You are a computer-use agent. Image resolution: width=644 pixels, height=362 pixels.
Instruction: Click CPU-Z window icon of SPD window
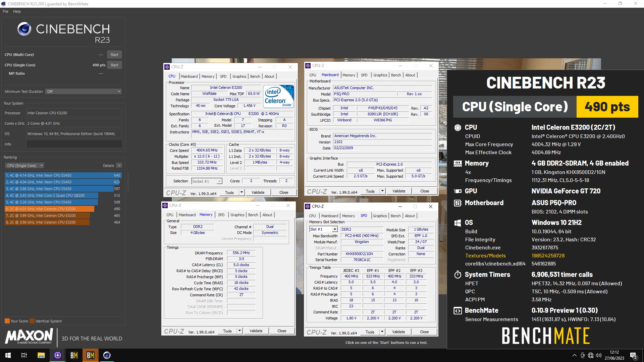(308, 206)
